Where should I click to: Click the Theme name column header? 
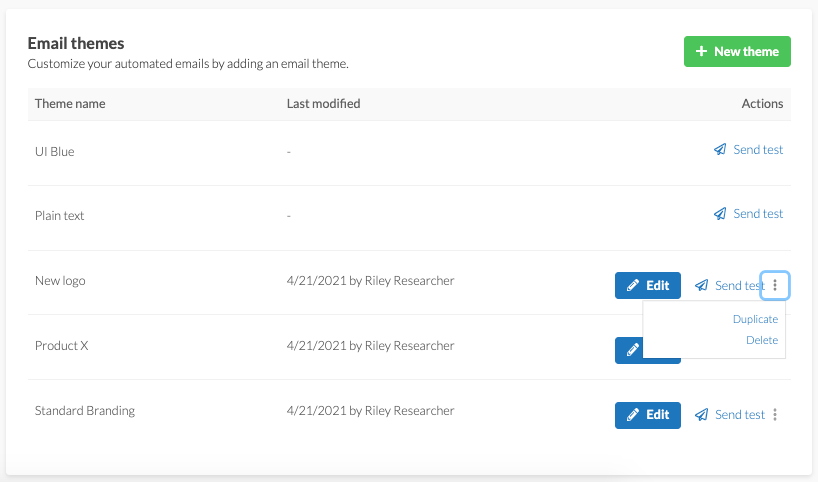tap(70, 104)
